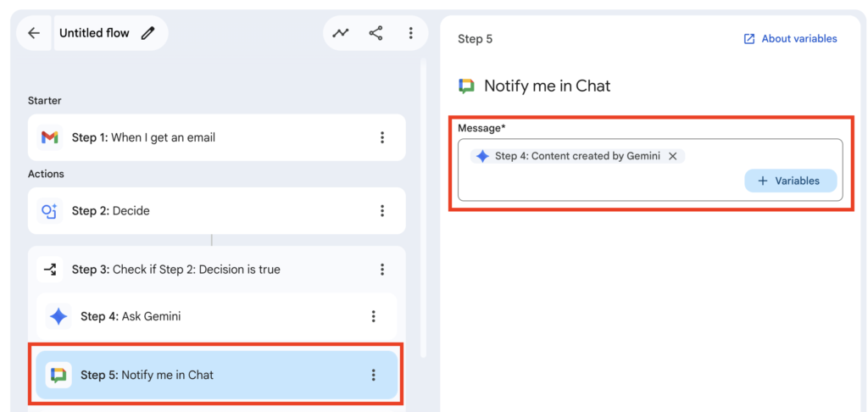Screen dimensions: 868x412
Task: Select Step 1: When I get an email
Action: click(x=163, y=137)
